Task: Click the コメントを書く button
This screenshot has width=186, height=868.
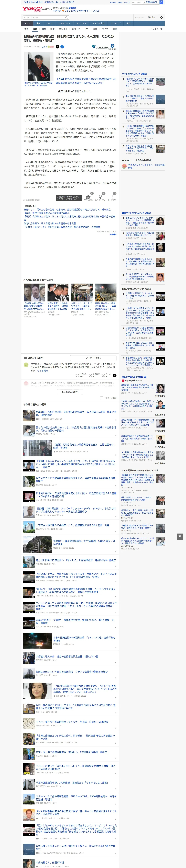Action: pyautogui.click(x=93, y=358)
